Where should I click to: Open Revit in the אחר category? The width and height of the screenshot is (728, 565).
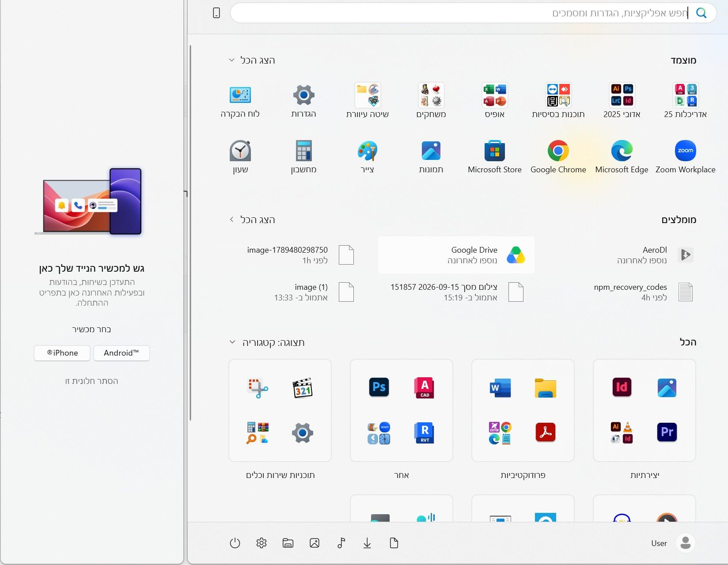coord(424,432)
